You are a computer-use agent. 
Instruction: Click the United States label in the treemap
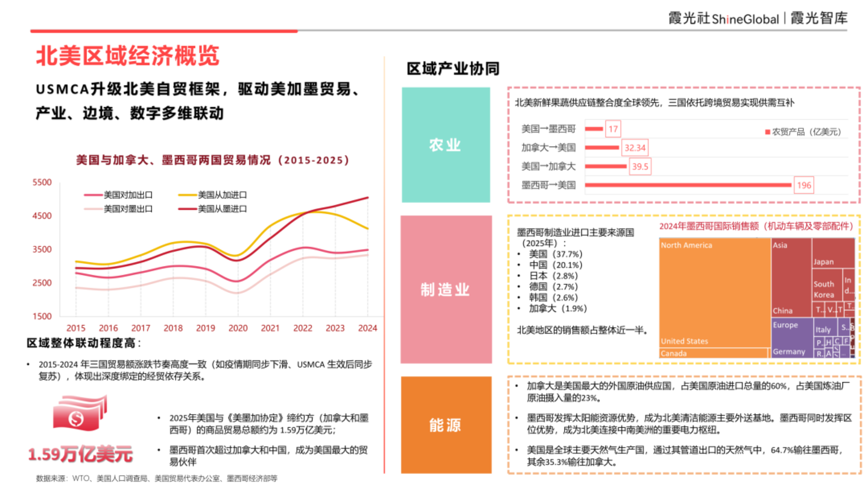tap(685, 341)
